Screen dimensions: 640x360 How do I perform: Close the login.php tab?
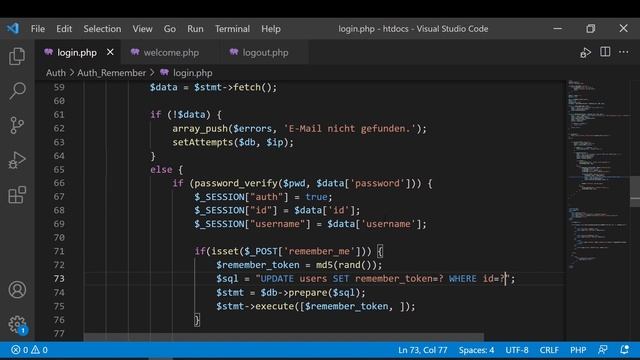click(x=110, y=52)
